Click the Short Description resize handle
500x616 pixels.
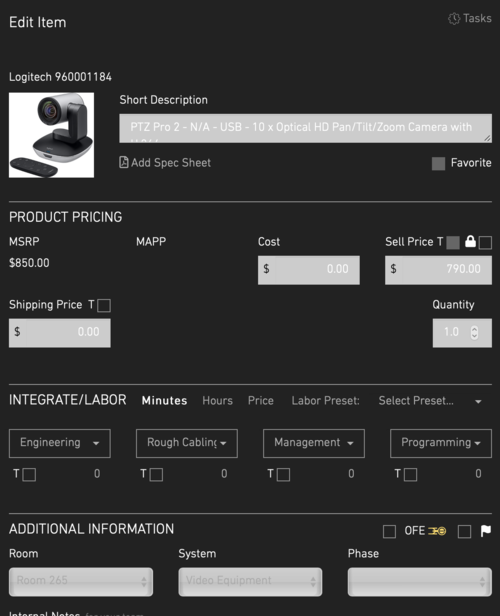tap(487, 138)
